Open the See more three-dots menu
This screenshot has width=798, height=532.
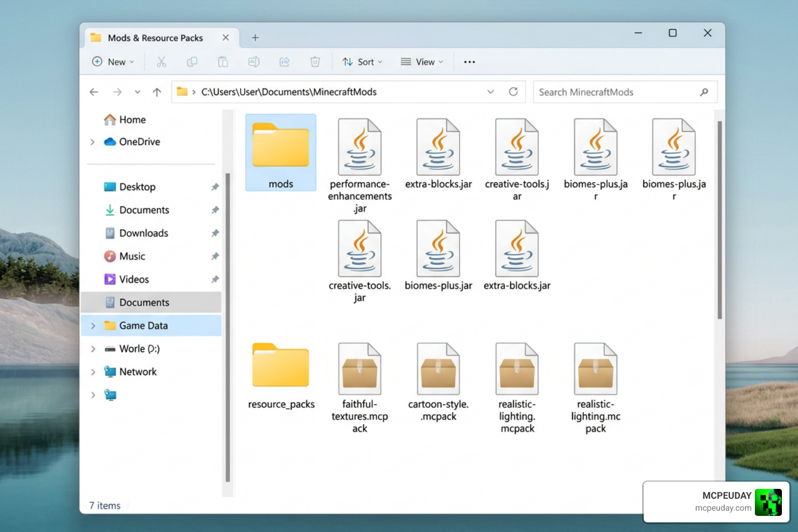click(x=470, y=62)
